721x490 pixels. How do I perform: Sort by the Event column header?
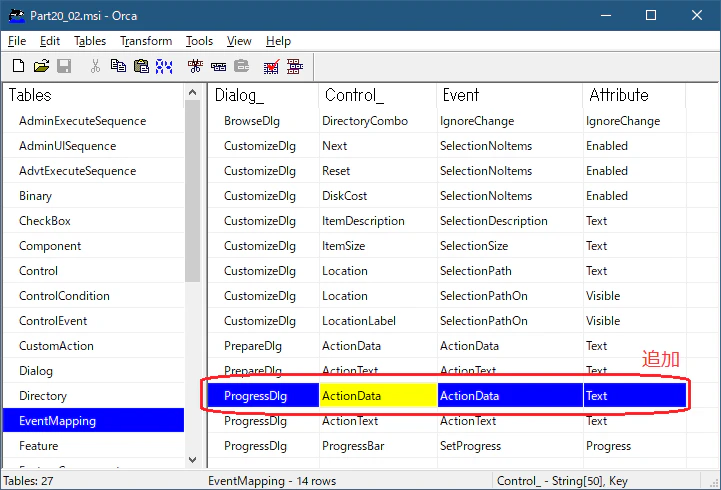[509, 95]
